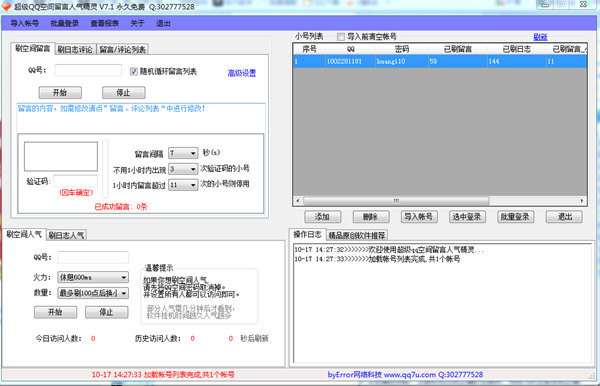The height and width of the screenshot is (386, 600).
Task: Click the account list horizontal scrollbar thumb
Action: click(396, 200)
